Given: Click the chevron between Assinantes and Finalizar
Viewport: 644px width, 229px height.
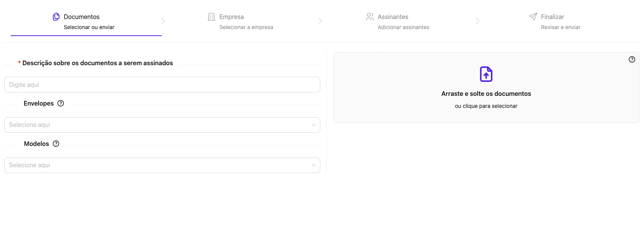Looking at the screenshot, I should [478, 21].
